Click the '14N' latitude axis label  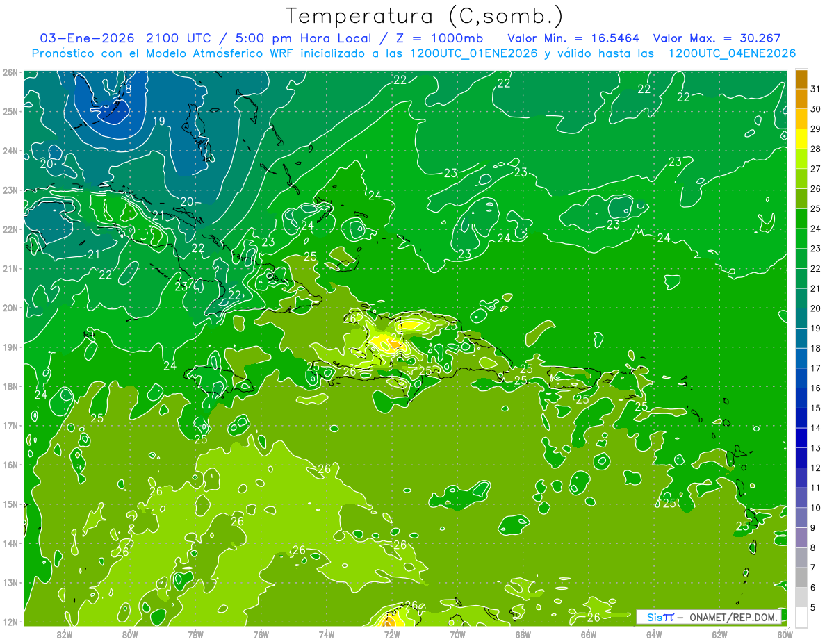[x=10, y=543]
